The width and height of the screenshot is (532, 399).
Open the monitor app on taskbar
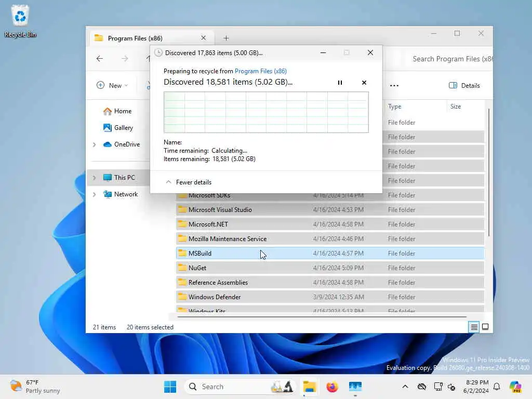[355, 387]
